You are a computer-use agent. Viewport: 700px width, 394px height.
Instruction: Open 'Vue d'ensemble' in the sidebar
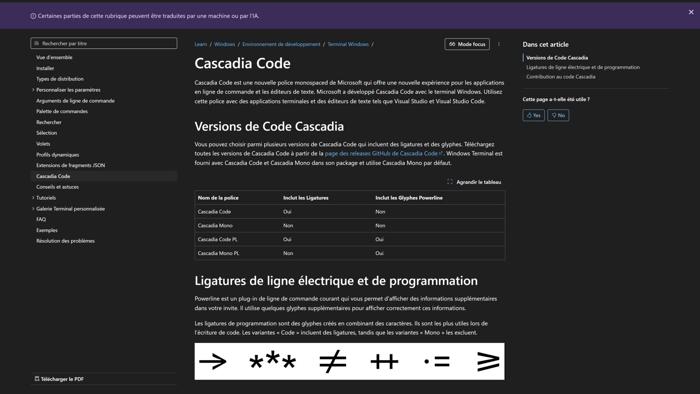pyautogui.click(x=54, y=57)
